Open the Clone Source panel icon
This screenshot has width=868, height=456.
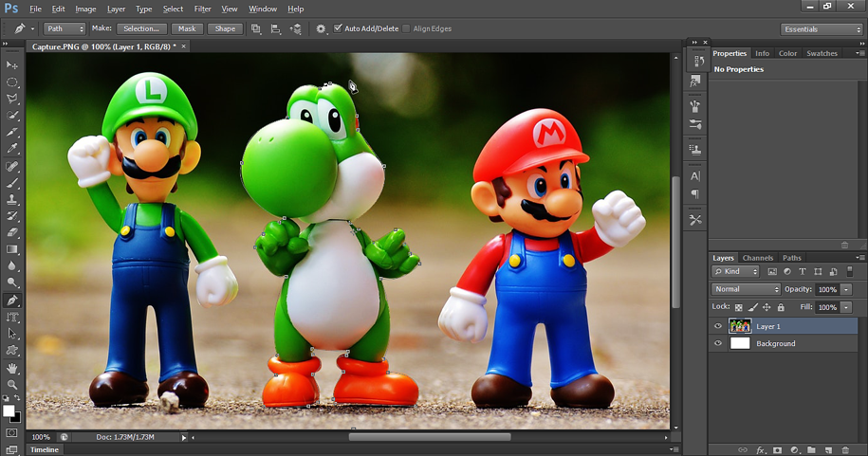pos(695,150)
